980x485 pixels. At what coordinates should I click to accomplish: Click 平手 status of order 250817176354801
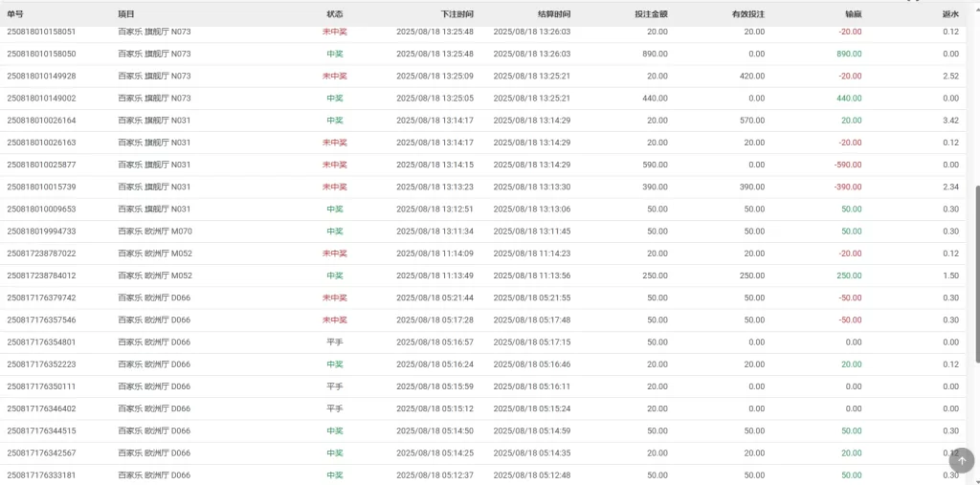click(334, 342)
